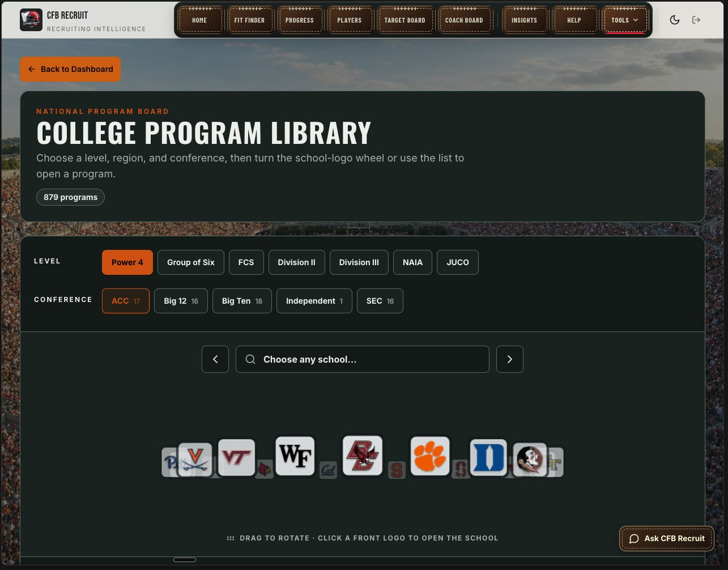Choose the Clemson tiger paw logo
Image resolution: width=728 pixels, height=570 pixels.
click(430, 456)
